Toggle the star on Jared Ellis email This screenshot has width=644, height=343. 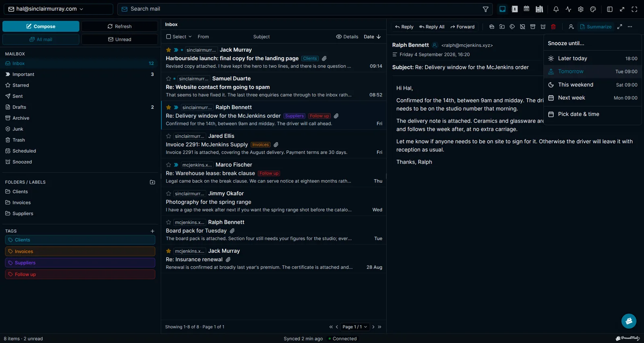169,136
